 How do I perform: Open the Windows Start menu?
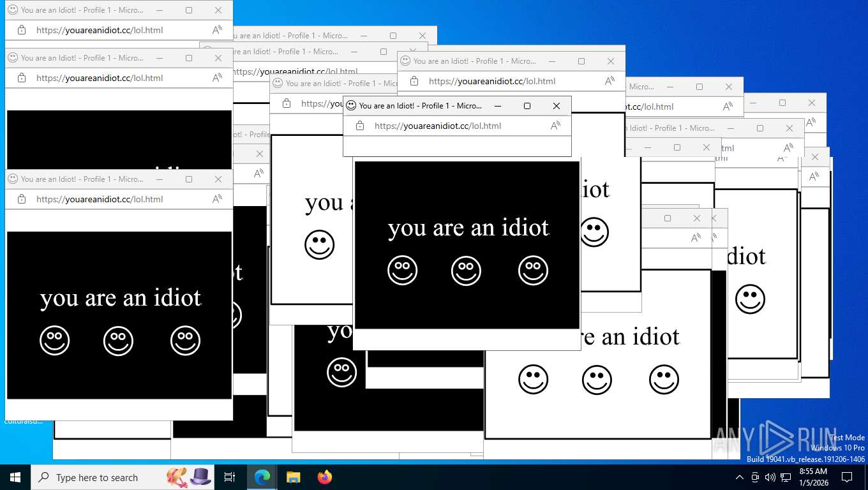[x=15, y=477]
